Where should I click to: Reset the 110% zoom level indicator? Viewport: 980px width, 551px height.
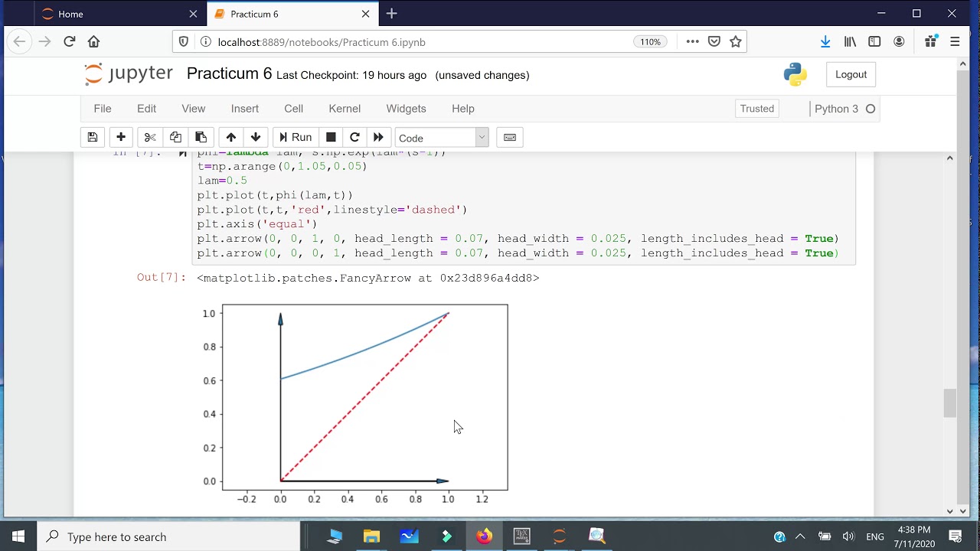tap(650, 42)
